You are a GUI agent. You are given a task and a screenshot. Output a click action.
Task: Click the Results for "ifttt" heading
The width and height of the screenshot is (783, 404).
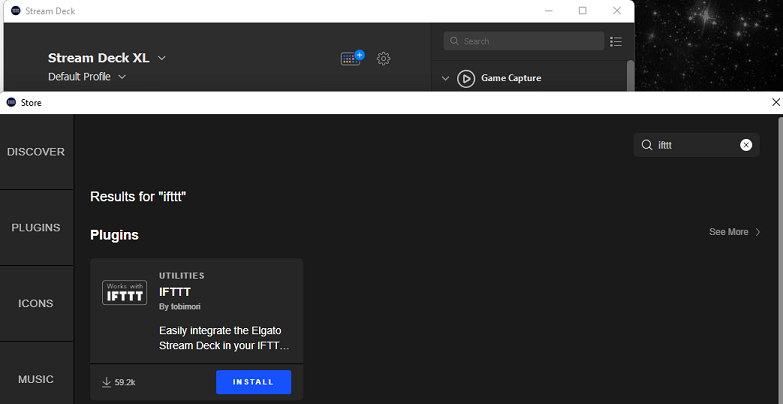coord(138,197)
